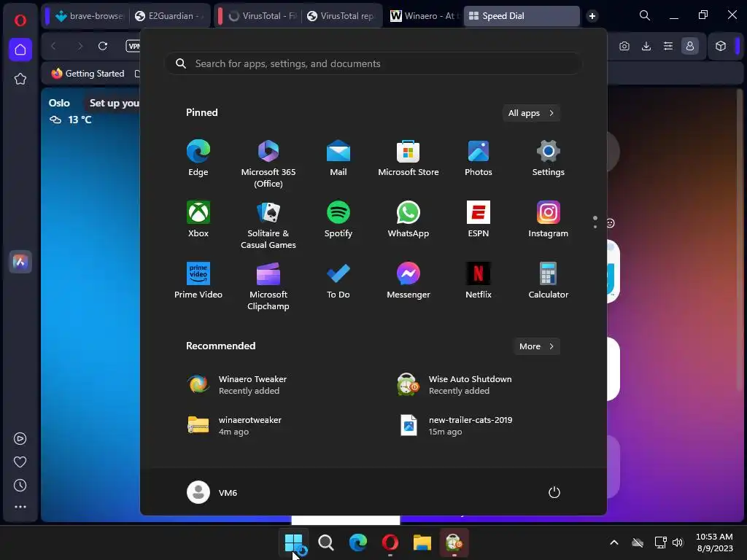This screenshot has width=747, height=560.
Task: Reload the page in Opera
Action: [102, 46]
